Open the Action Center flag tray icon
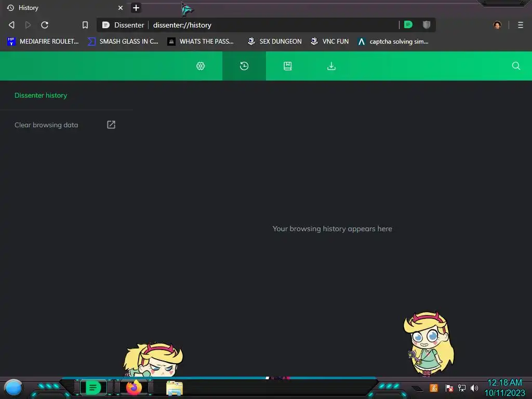The image size is (532, 399). coord(449,388)
